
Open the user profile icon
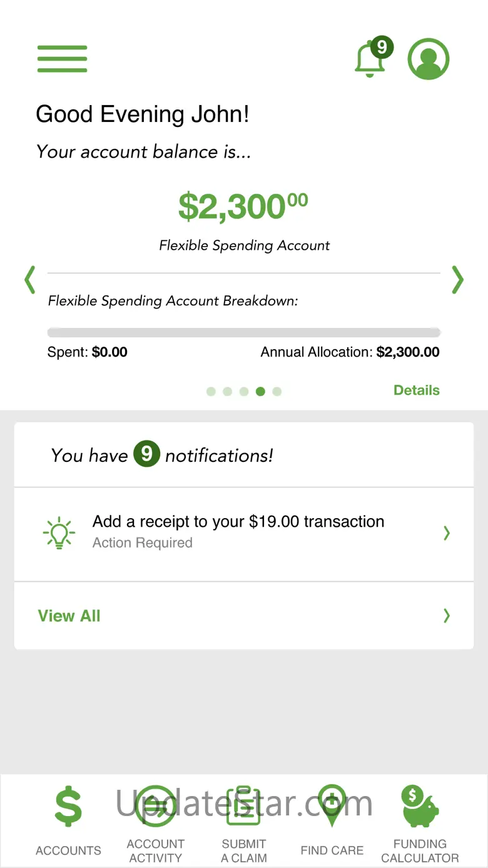pos(429,59)
